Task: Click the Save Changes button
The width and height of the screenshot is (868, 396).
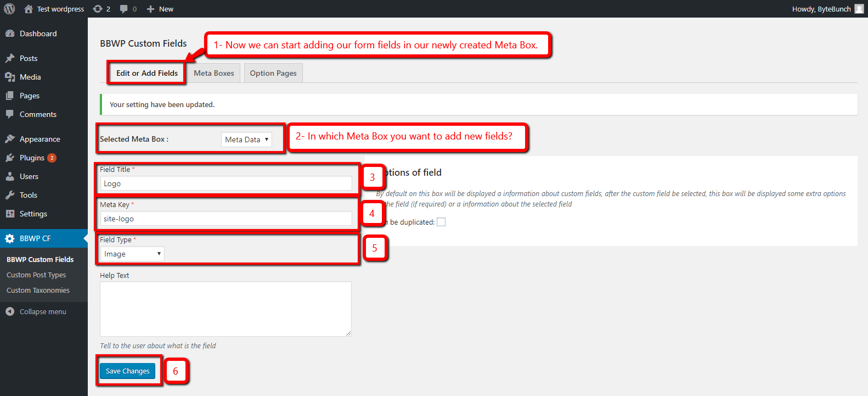Action: tap(128, 371)
